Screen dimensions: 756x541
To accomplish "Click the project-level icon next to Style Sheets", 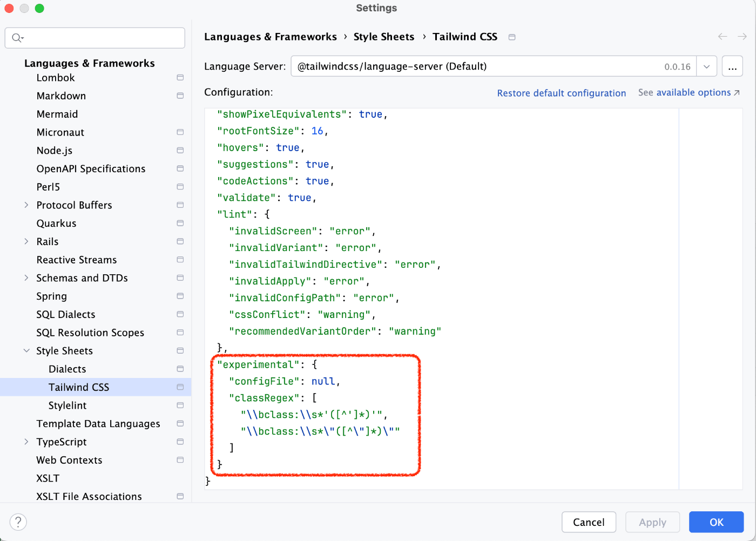I will coord(180,351).
